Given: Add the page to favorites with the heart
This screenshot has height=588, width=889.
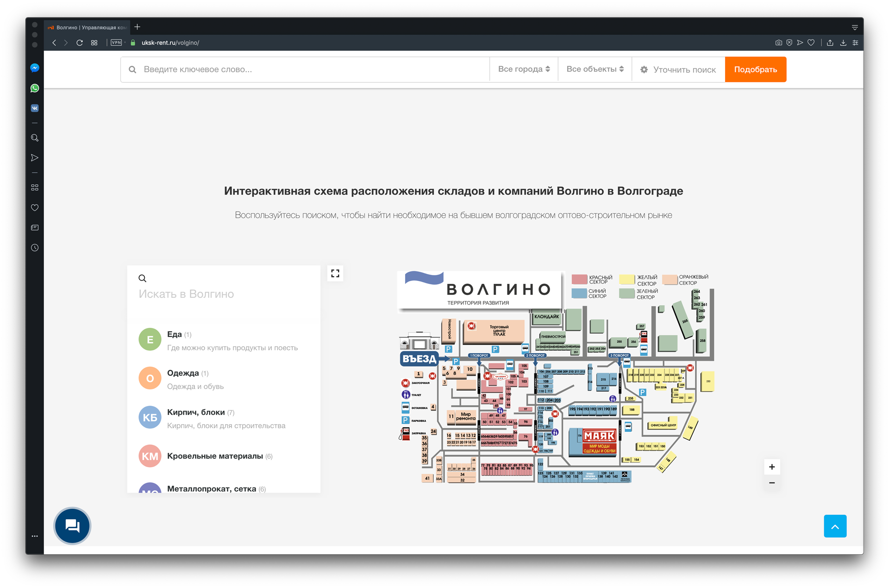Looking at the screenshot, I should (811, 42).
